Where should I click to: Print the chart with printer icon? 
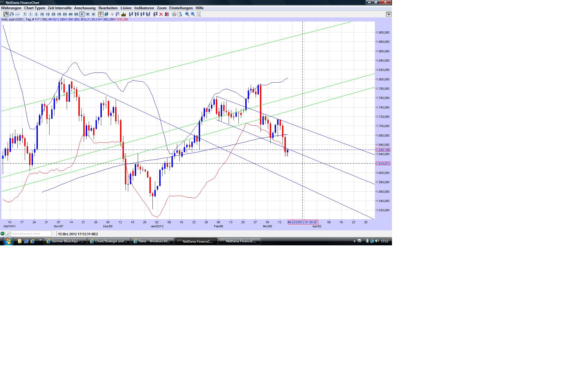[174, 14]
